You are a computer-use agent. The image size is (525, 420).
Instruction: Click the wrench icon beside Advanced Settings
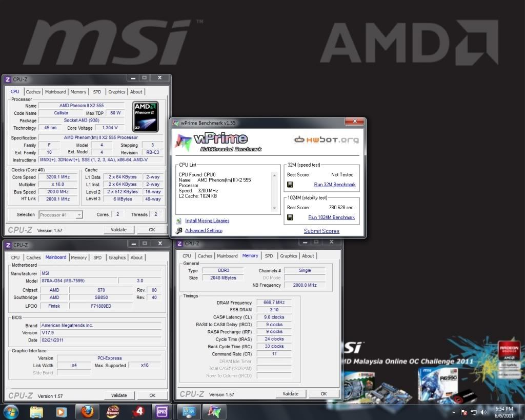point(179,231)
